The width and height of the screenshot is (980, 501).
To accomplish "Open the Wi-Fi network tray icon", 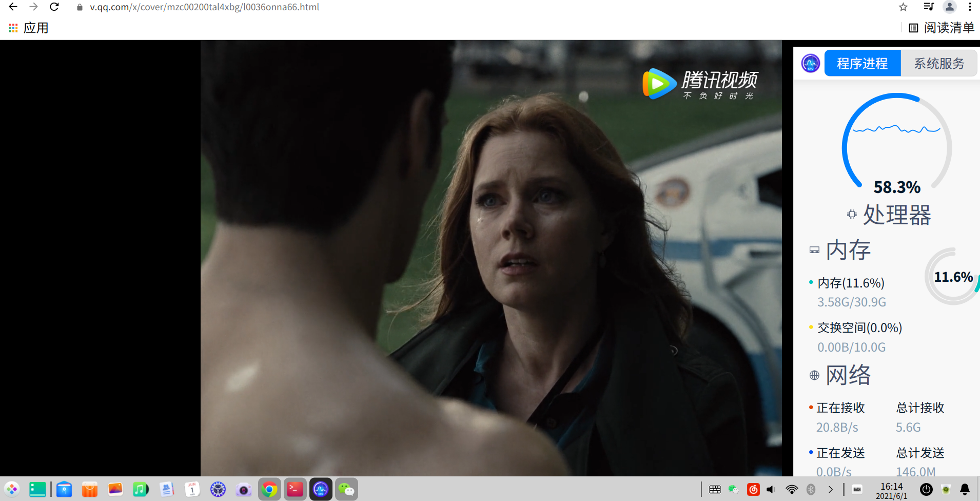I will 792,490.
